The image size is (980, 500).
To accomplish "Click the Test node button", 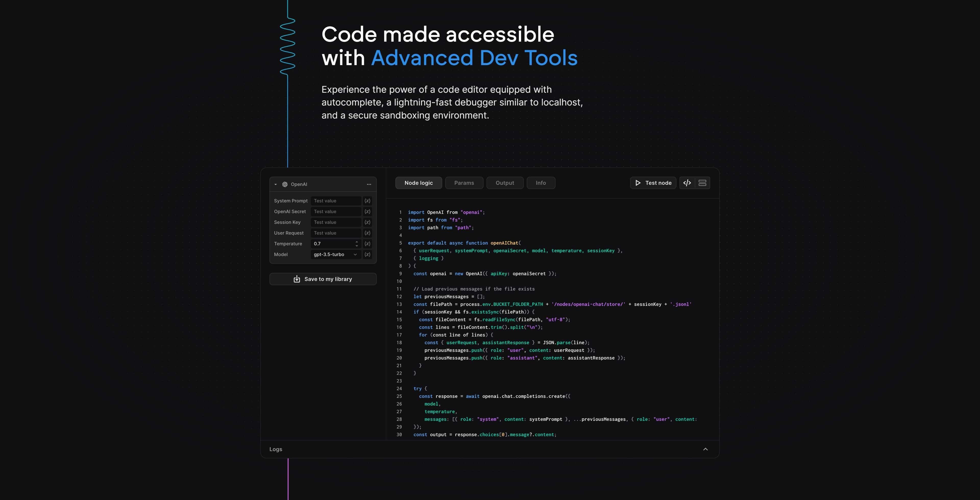I will [653, 183].
